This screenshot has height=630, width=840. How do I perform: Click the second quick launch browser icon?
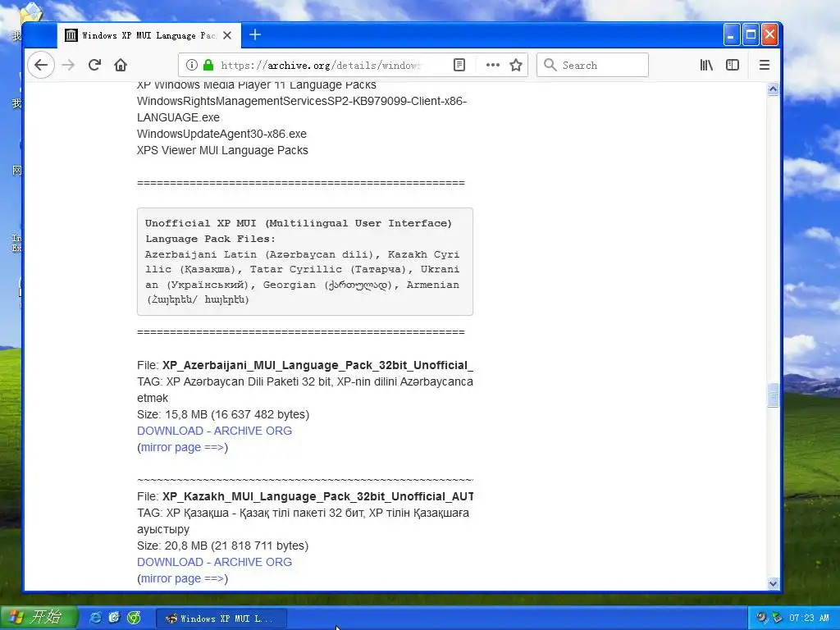pyautogui.click(x=114, y=619)
